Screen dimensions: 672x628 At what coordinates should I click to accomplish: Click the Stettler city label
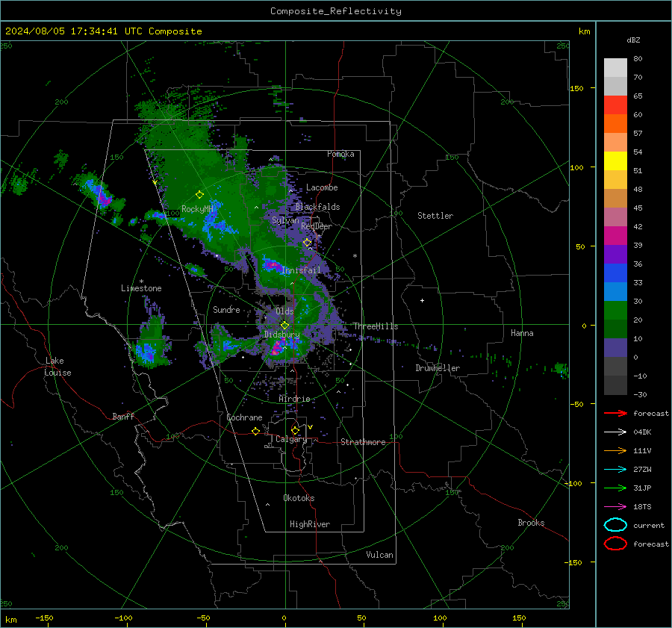click(435, 216)
